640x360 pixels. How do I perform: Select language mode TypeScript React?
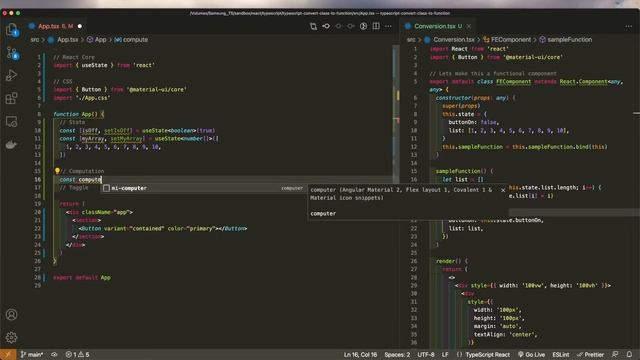(x=483, y=355)
